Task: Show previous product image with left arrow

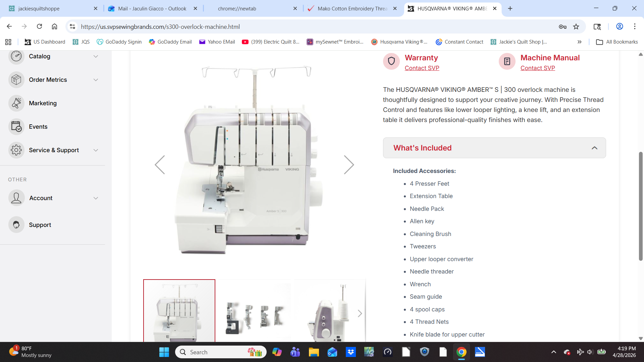Action: click(160, 165)
